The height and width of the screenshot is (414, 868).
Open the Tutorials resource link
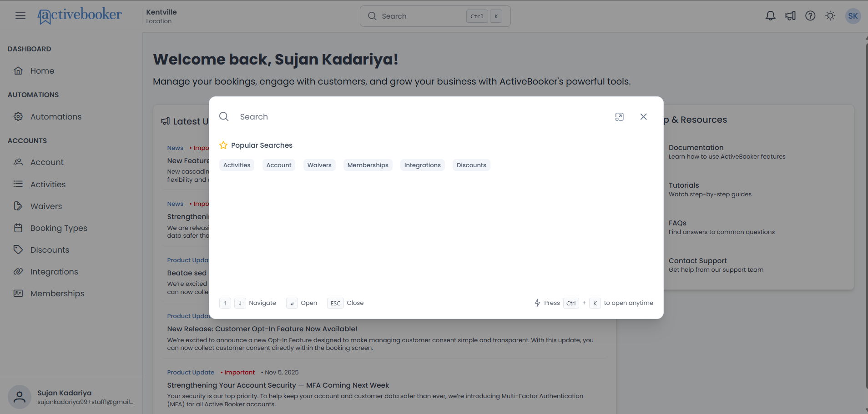[x=710, y=190]
